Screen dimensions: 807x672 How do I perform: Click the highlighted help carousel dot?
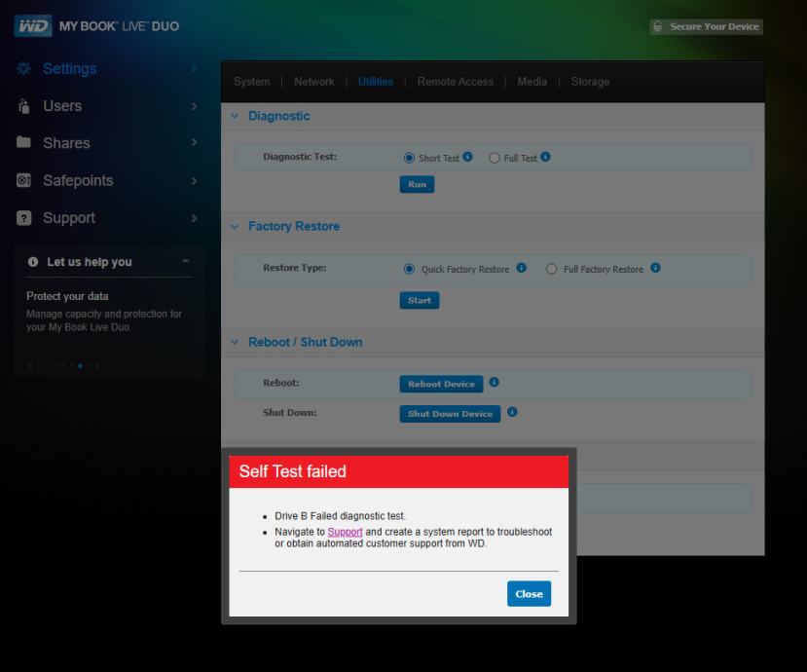(80, 365)
